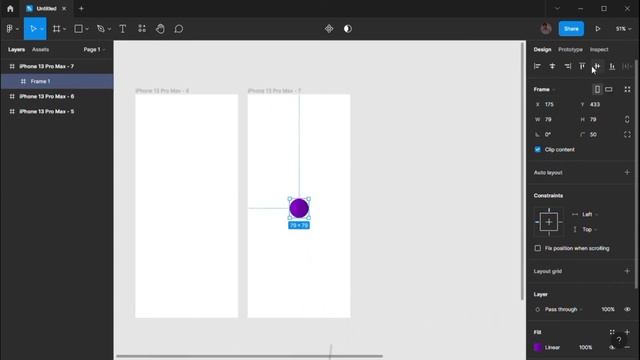Select the Rectangle shape tool
This screenshot has width=640, height=360.
[x=78, y=29]
